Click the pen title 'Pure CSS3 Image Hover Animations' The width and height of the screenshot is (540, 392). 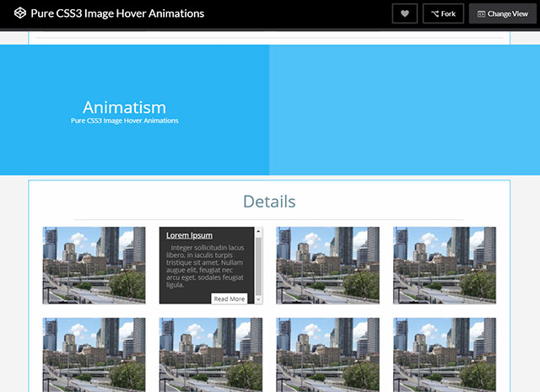coord(117,13)
